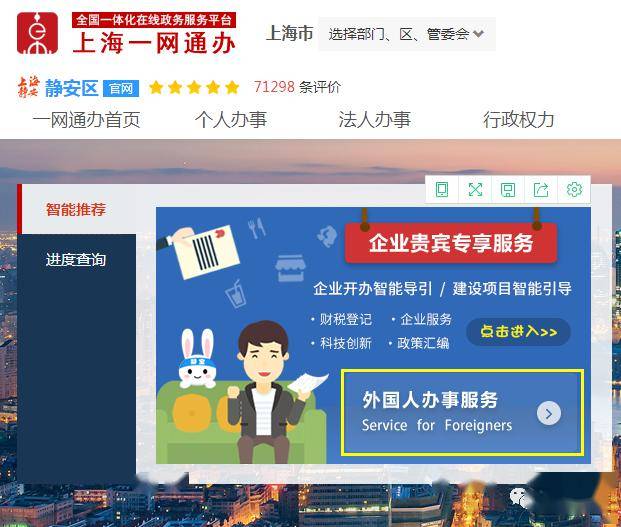Open the 一网通办首页 menu item
The width and height of the screenshot is (621, 527).
86,120
